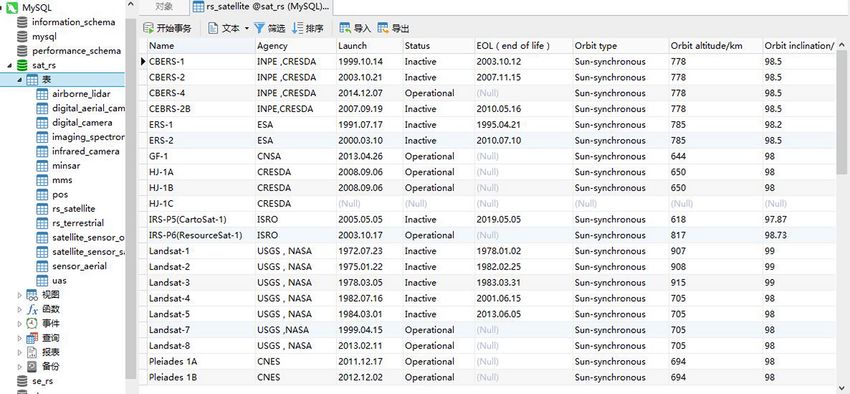The width and height of the screenshot is (850, 394).
Task: Click the uas table icon
Action: tap(42, 281)
